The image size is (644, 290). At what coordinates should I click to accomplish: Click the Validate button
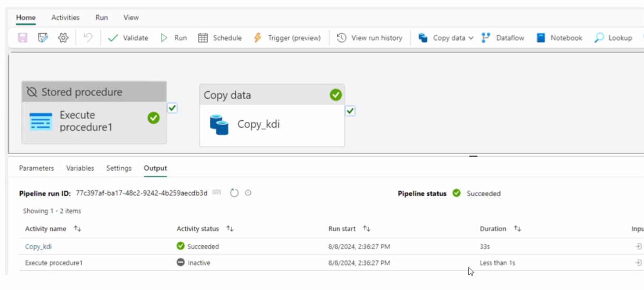click(128, 38)
